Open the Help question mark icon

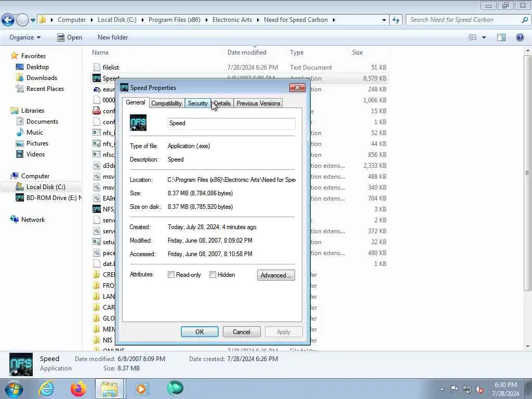[x=520, y=37]
